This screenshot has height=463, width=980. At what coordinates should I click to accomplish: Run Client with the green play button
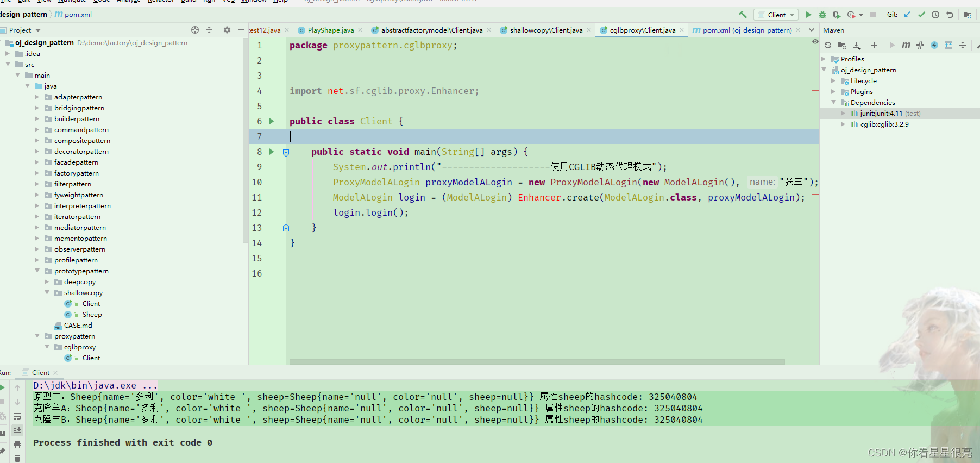click(x=808, y=15)
